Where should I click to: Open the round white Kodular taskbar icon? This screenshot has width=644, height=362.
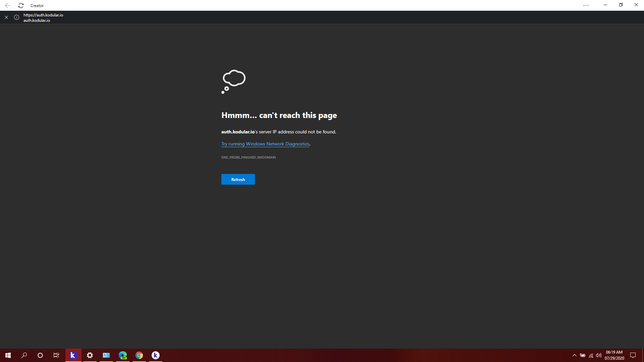coord(156,355)
